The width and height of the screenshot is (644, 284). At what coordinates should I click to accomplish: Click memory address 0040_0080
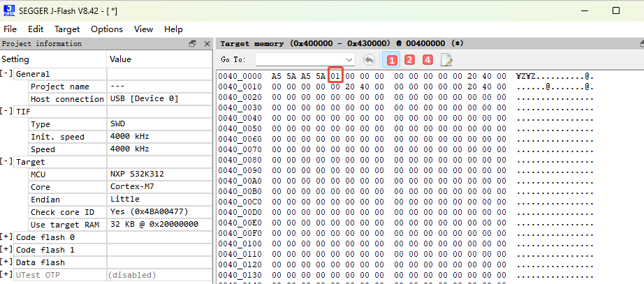point(240,160)
